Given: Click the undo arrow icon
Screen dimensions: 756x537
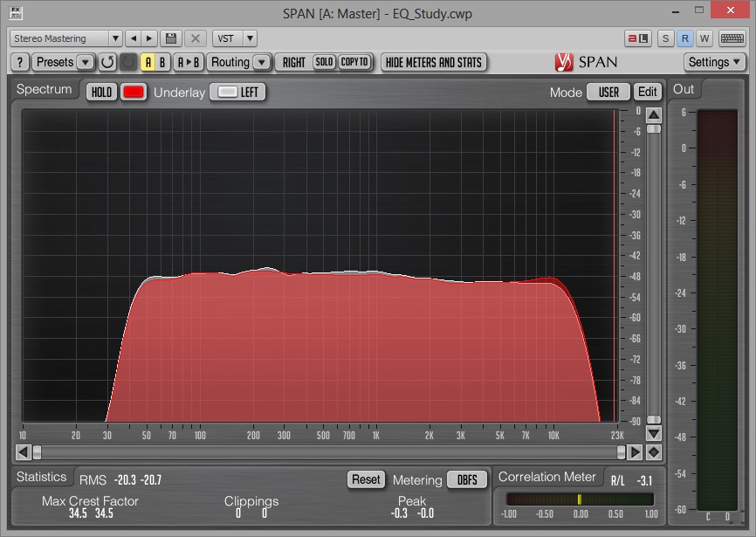Looking at the screenshot, I should click(x=107, y=62).
